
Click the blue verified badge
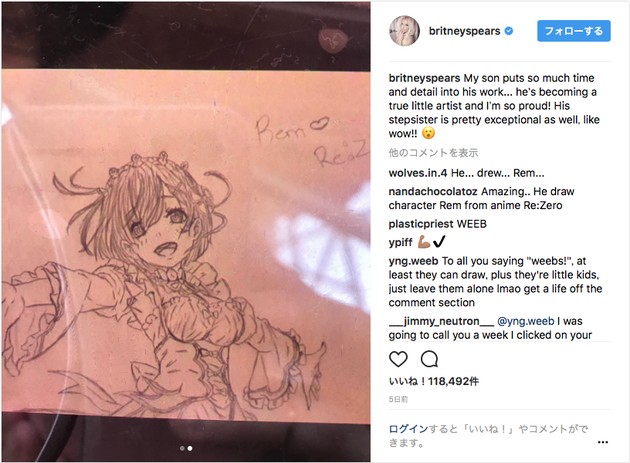click(509, 31)
